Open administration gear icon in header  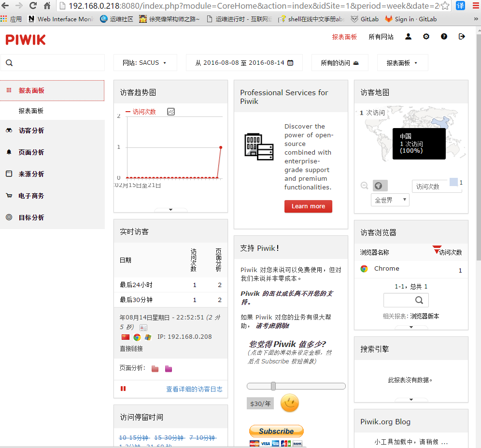[426, 37]
